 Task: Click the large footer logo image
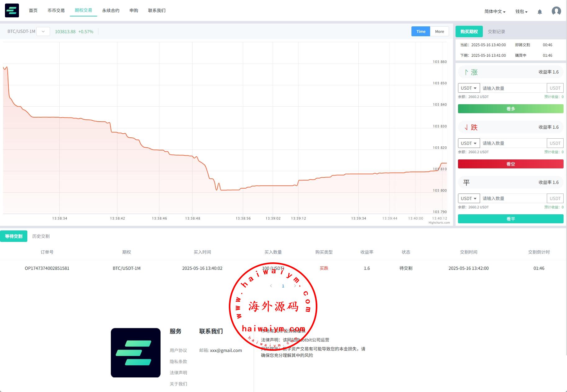click(x=136, y=353)
